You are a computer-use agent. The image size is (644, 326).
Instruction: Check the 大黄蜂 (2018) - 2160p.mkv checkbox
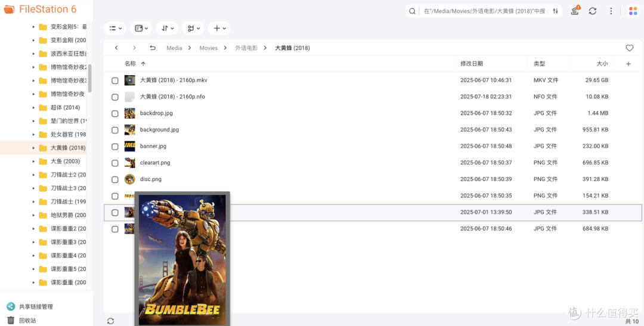pos(115,80)
